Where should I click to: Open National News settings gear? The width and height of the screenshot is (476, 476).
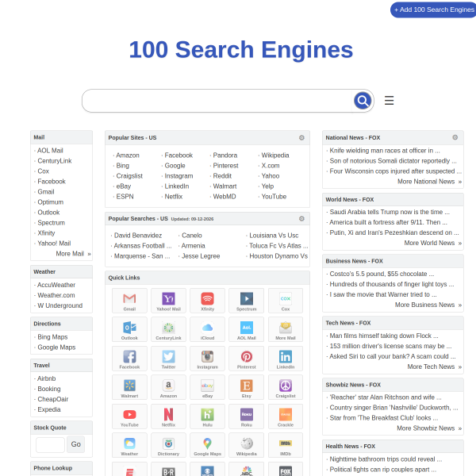(x=455, y=137)
